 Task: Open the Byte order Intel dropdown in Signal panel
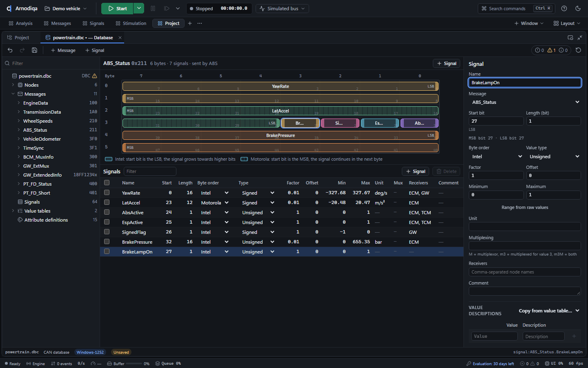click(x=496, y=157)
